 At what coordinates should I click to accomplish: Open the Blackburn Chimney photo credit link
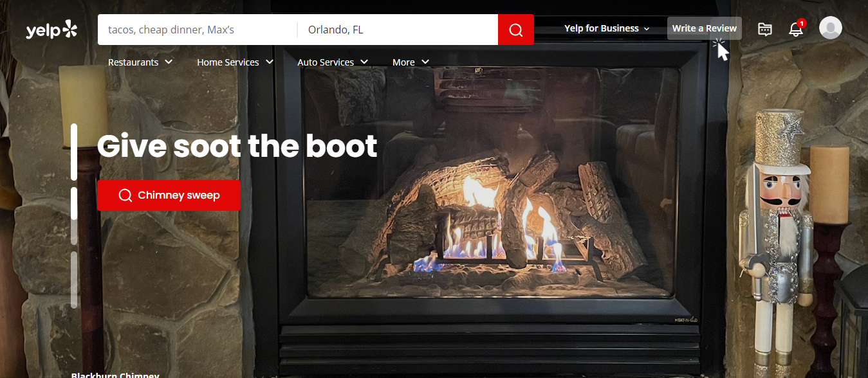[115, 375]
